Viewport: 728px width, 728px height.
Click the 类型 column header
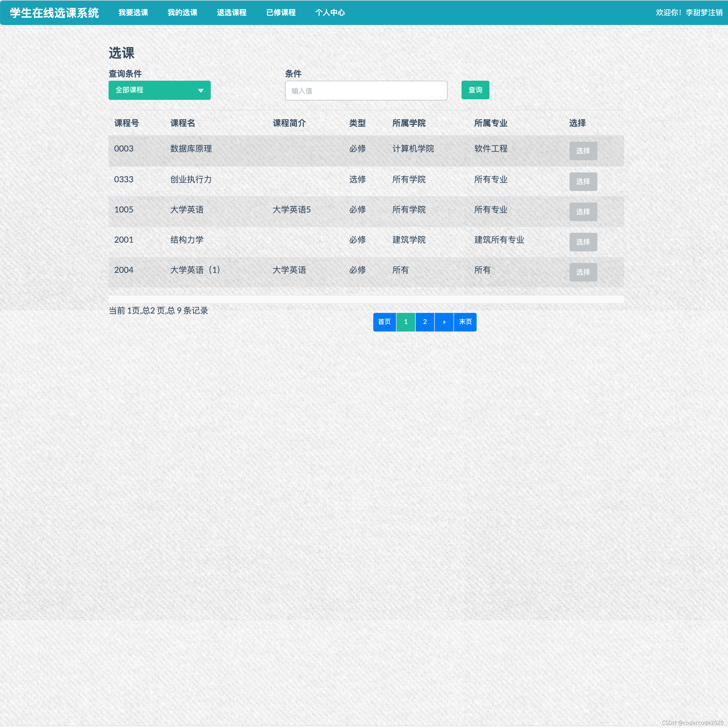pos(357,123)
